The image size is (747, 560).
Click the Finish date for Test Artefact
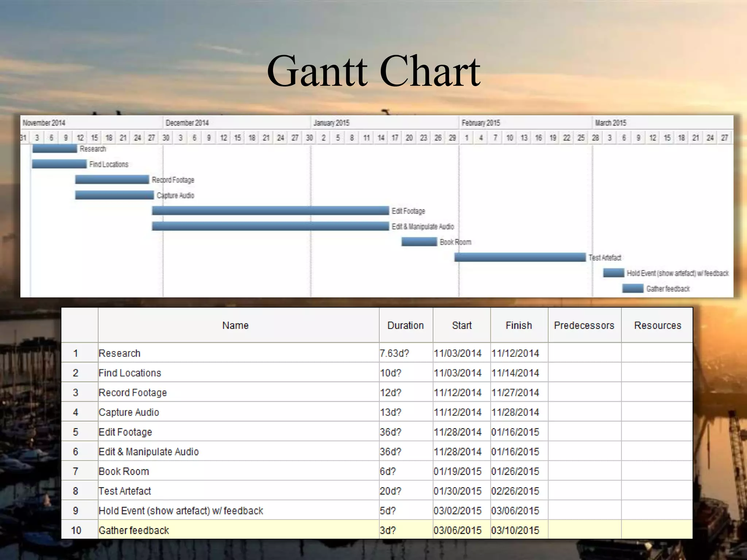515,491
